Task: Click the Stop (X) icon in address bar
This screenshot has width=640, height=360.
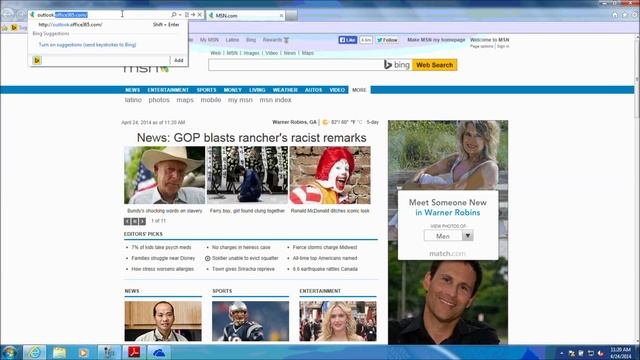Action: [200, 15]
